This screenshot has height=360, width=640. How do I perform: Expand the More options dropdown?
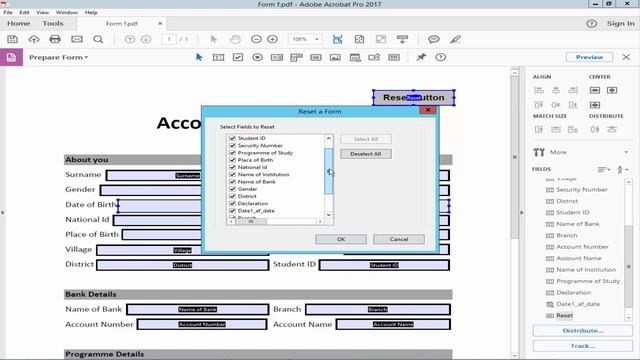626,152
